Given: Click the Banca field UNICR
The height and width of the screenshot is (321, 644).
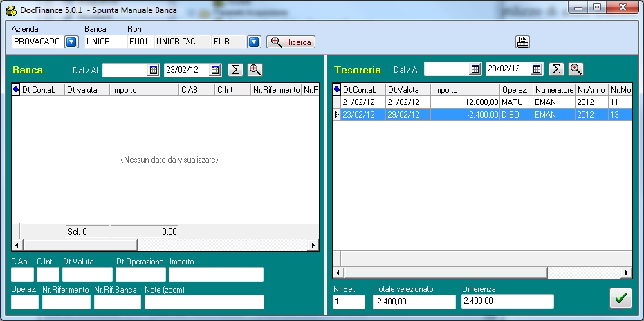Looking at the screenshot, I should [106, 42].
